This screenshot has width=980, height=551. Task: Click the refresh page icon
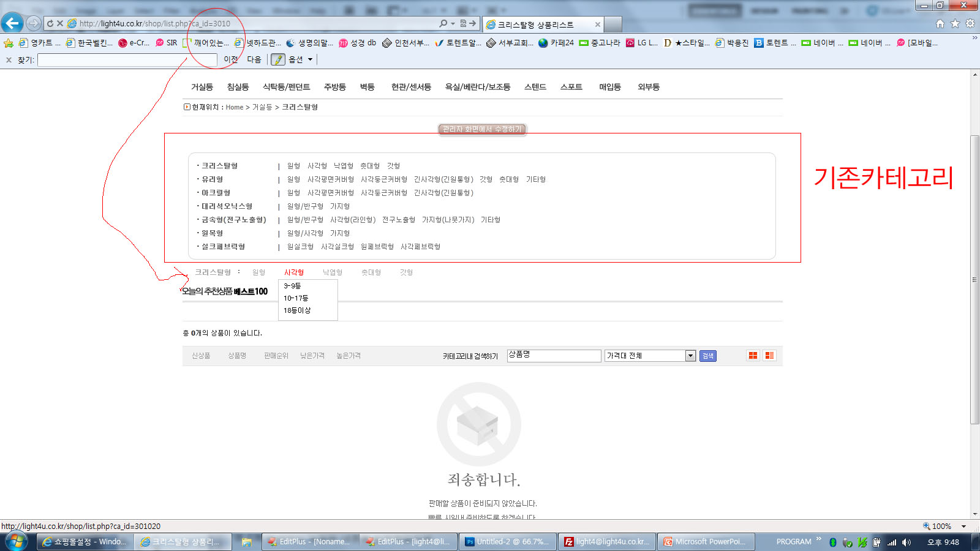(50, 23)
